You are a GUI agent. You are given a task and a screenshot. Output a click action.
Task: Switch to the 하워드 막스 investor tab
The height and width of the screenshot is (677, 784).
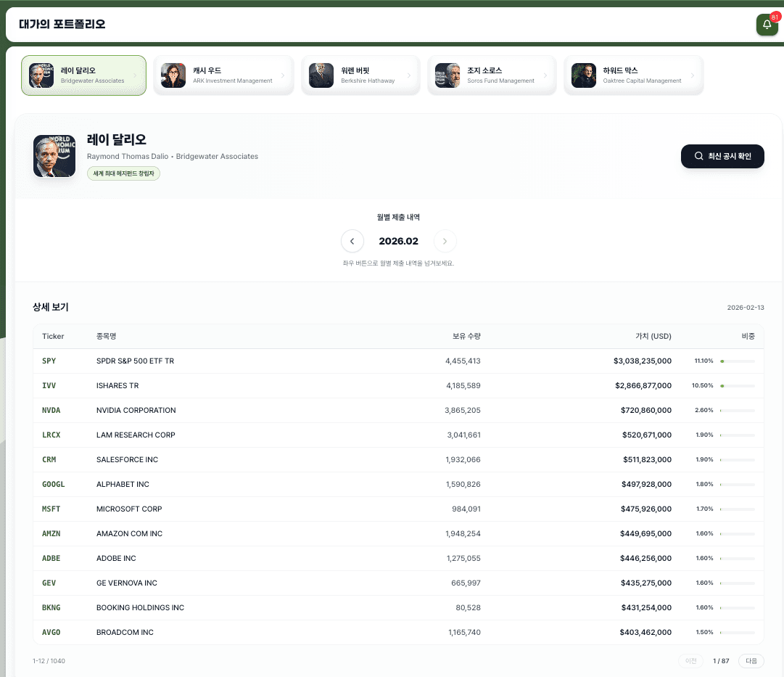pyautogui.click(x=633, y=75)
